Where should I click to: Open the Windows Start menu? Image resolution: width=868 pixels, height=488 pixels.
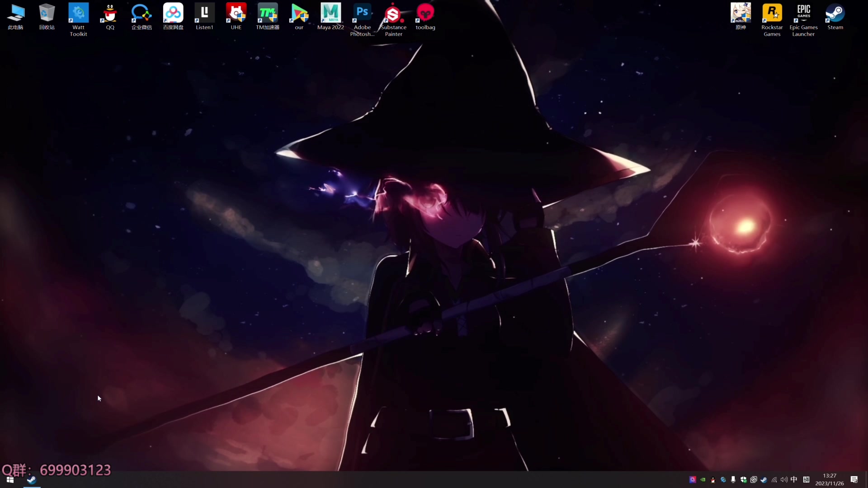coord(10,479)
